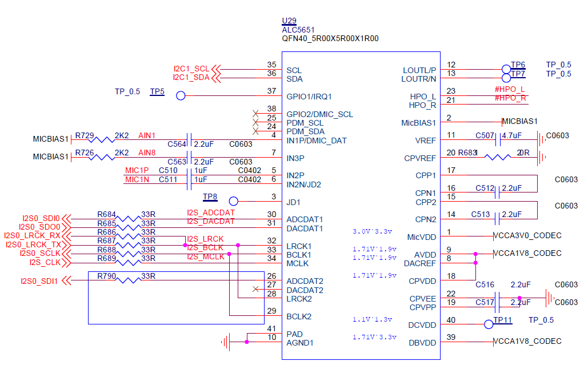Select the I2S0_SDI0 net label
The width and height of the screenshot is (588, 381).
click(x=41, y=219)
